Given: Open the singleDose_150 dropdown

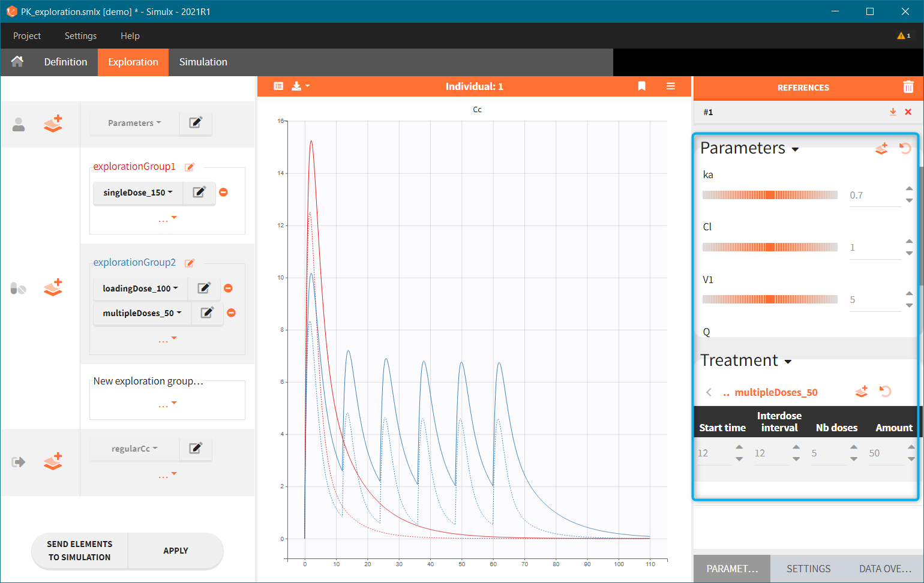Looking at the screenshot, I should 137,193.
